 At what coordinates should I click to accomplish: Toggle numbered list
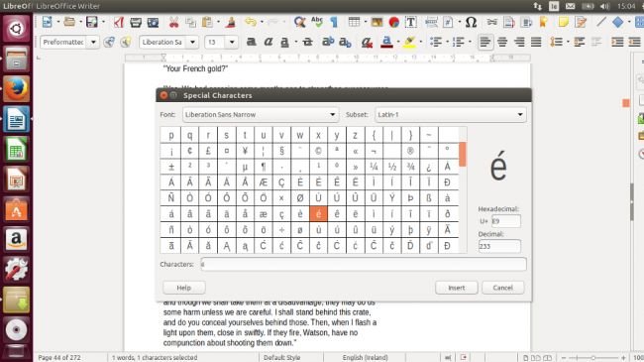coord(458,42)
